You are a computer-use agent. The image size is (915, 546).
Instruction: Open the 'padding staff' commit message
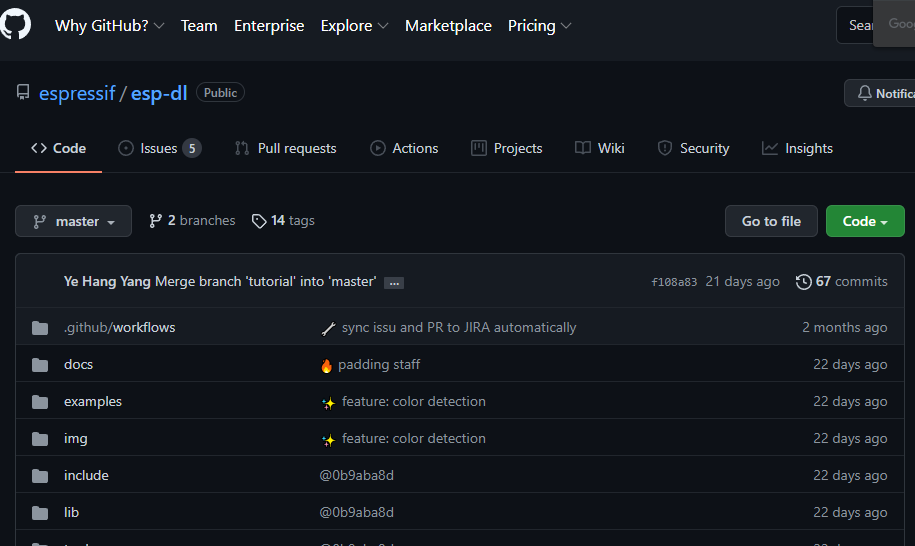[379, 365]
